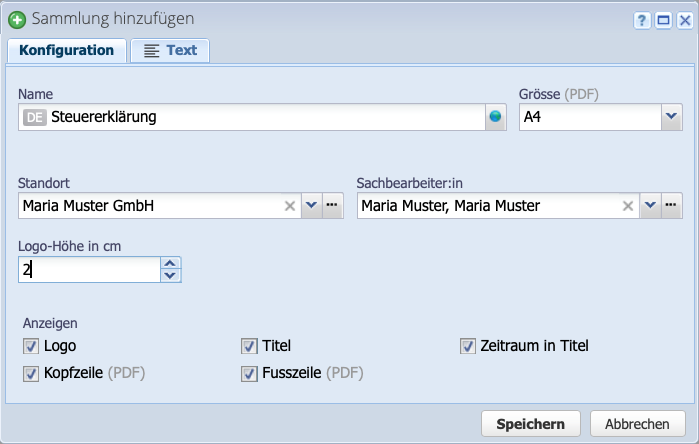Toggle the Fusszeile (PDF) checkbox

248,373
